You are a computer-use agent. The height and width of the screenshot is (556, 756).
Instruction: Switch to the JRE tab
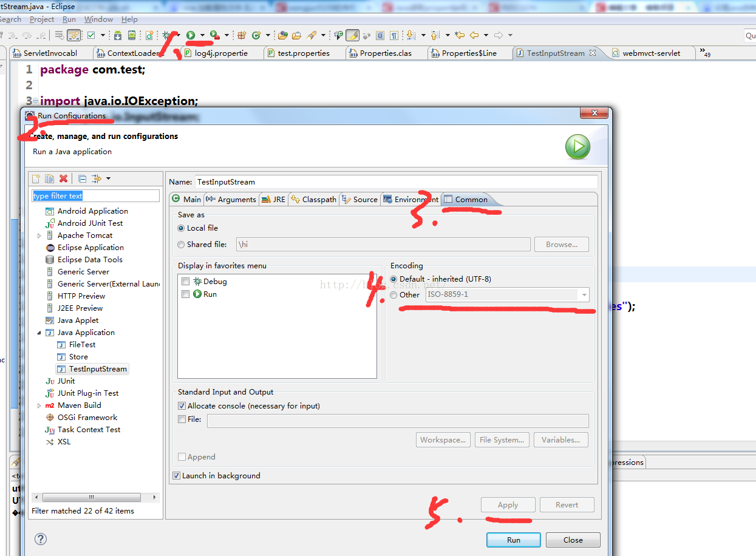tap(273, 199)
